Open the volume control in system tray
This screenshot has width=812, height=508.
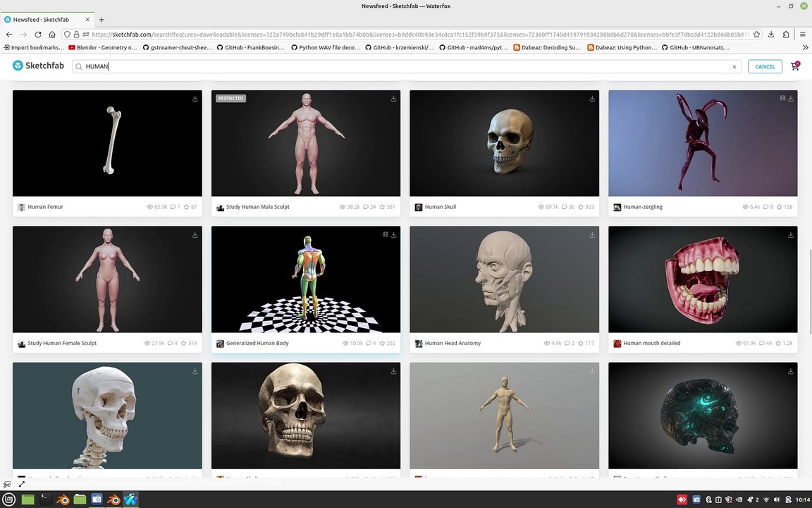click(777, 500)
